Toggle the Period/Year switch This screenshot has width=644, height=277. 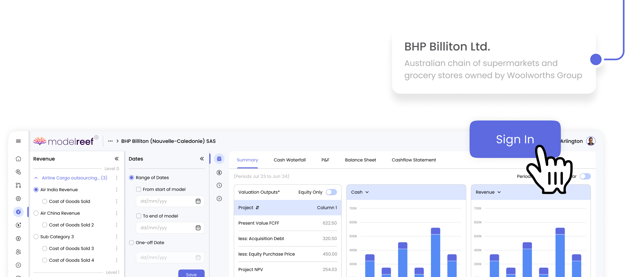click(x=585, y=177)
